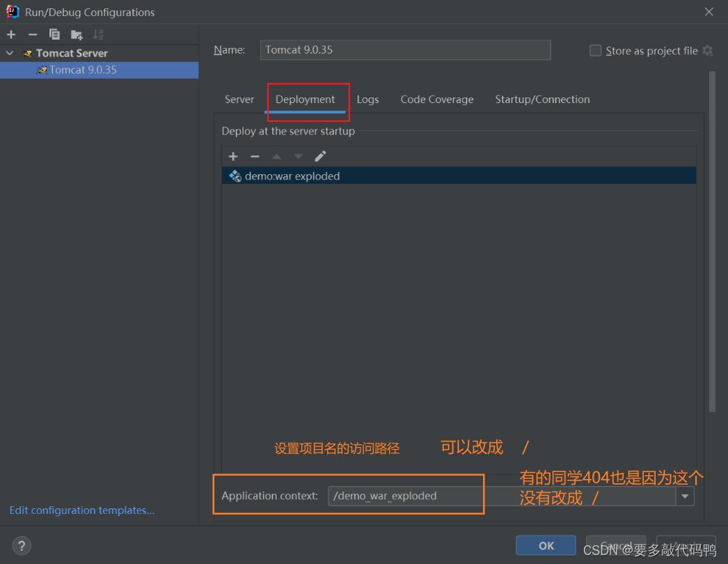The height and width of the screenshot is (564, 728).
Task: Sort configurations alphabetically
Action: pyautogui.click(x=98, y=34)
